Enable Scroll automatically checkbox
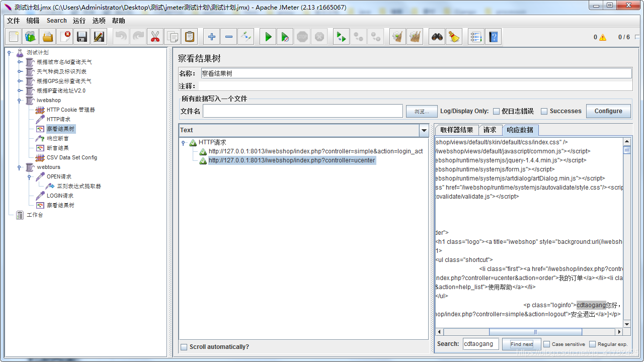This screenshot has width=644, height=362. point(184,347)
